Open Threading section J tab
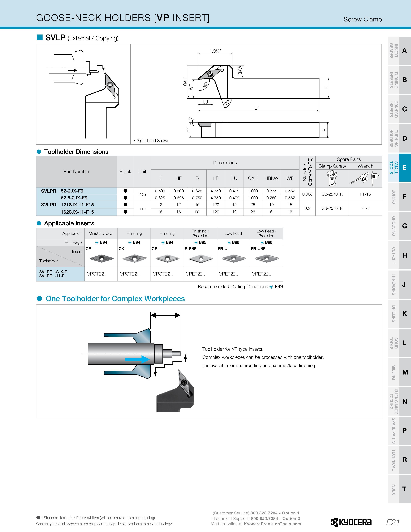This screenshot has width=411, height=532. pos(399,285)
